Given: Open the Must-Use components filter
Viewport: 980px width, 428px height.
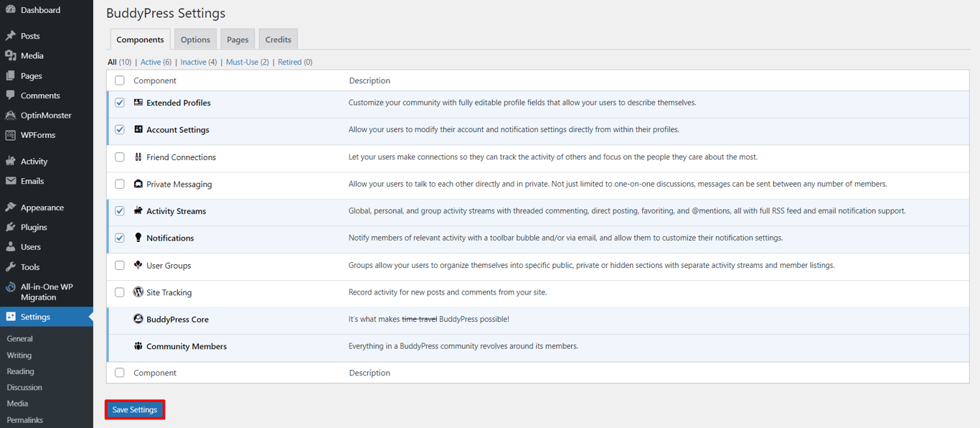Looking at the screenshot, I should click(x=243, y=62).
